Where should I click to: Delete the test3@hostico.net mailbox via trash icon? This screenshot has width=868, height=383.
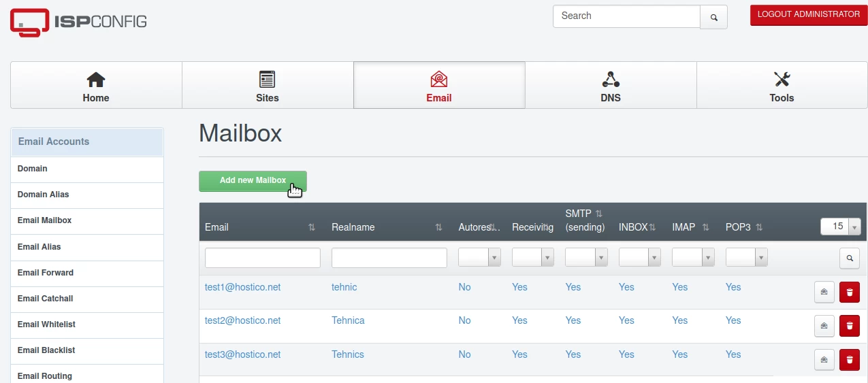pyautogui.click(x=849, y=359)
